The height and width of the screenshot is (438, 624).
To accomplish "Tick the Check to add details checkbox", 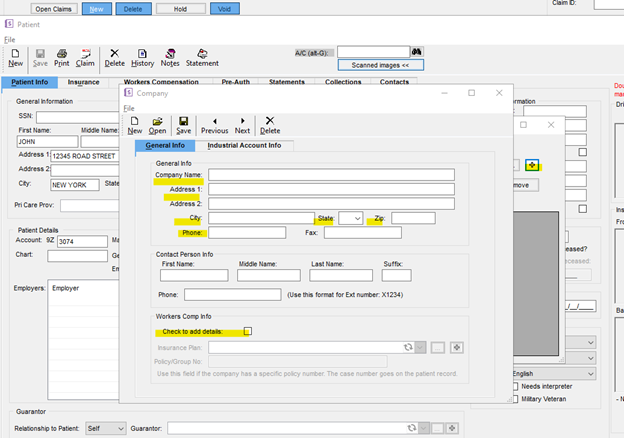I will [249, 331].
